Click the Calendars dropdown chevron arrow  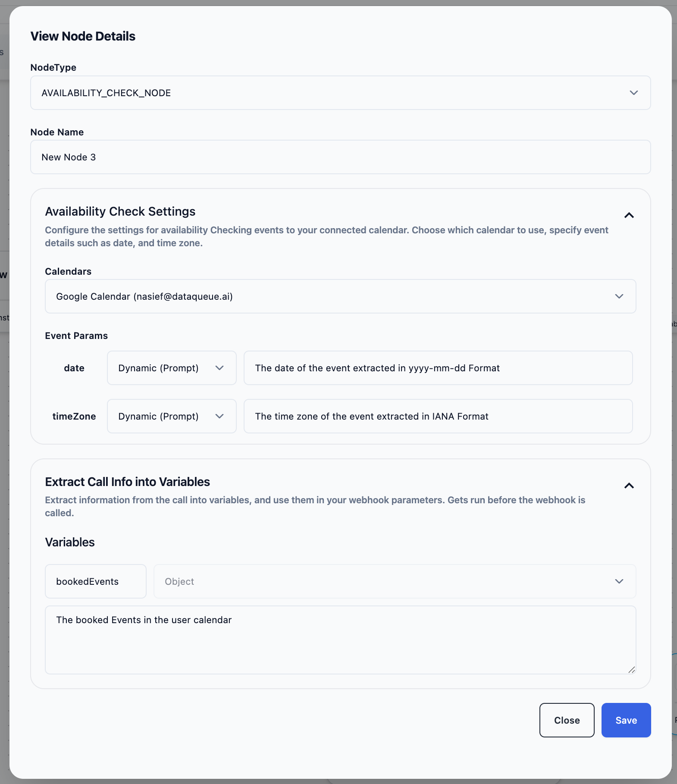[x=619, y=296]
